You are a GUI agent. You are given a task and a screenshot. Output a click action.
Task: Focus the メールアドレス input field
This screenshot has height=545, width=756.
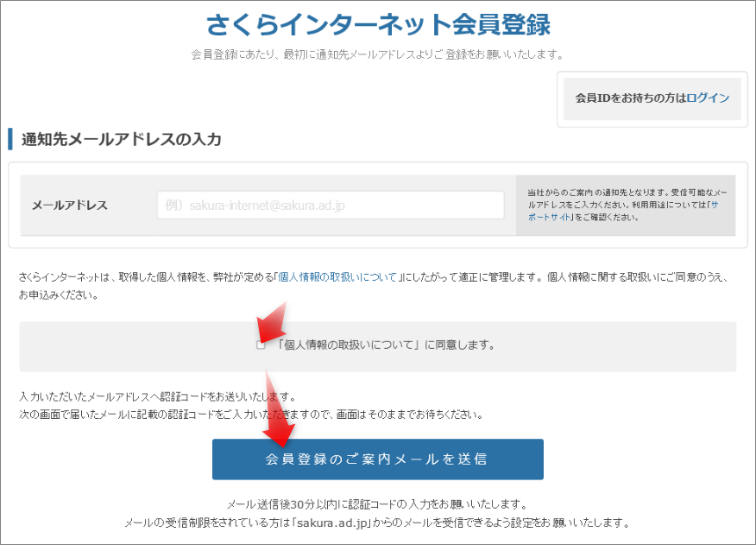331,206
